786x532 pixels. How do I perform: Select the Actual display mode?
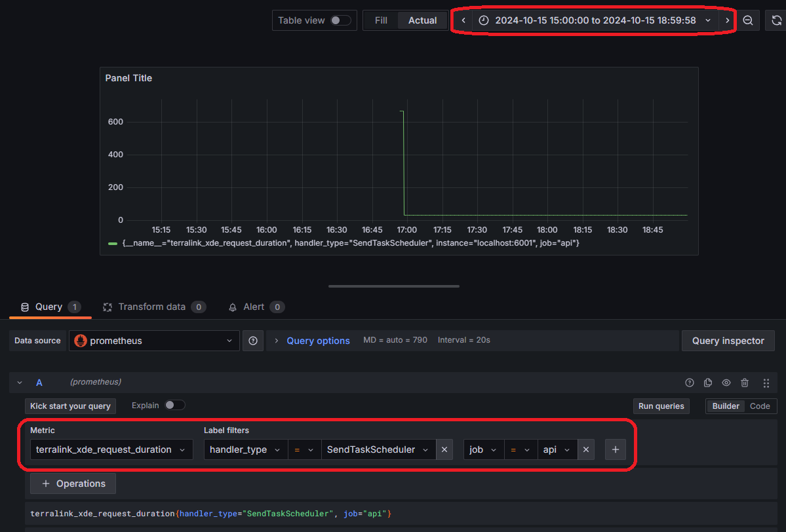click(x=422, y=20)
